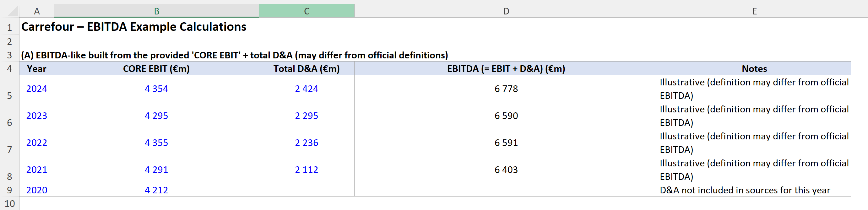Image resolution: width=868 pixels, height=210 pixels.
Task: Select the year 2022 cell
Action: point(37,143)
